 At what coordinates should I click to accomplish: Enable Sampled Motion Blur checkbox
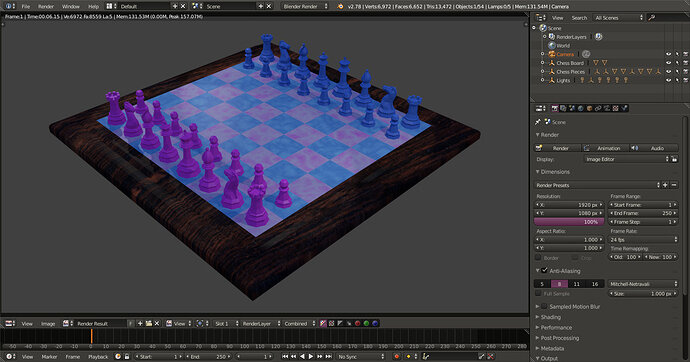(544, 306)
